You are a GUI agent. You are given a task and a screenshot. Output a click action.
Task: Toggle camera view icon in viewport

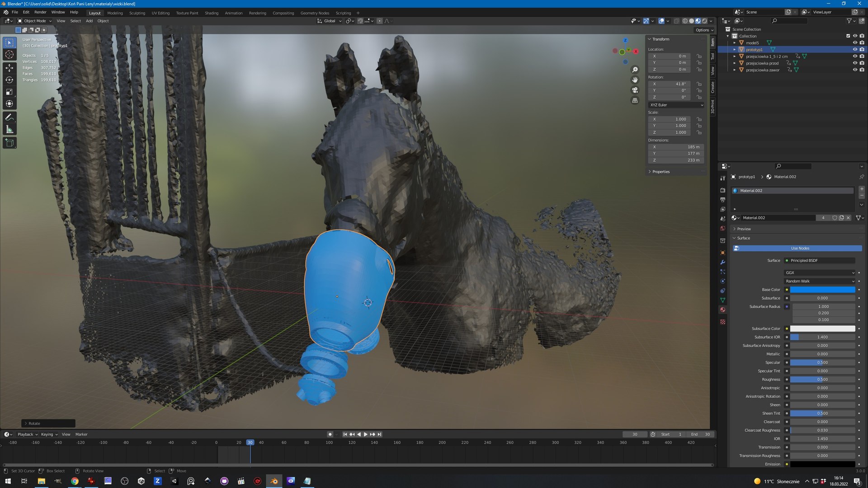pos(635,90)
